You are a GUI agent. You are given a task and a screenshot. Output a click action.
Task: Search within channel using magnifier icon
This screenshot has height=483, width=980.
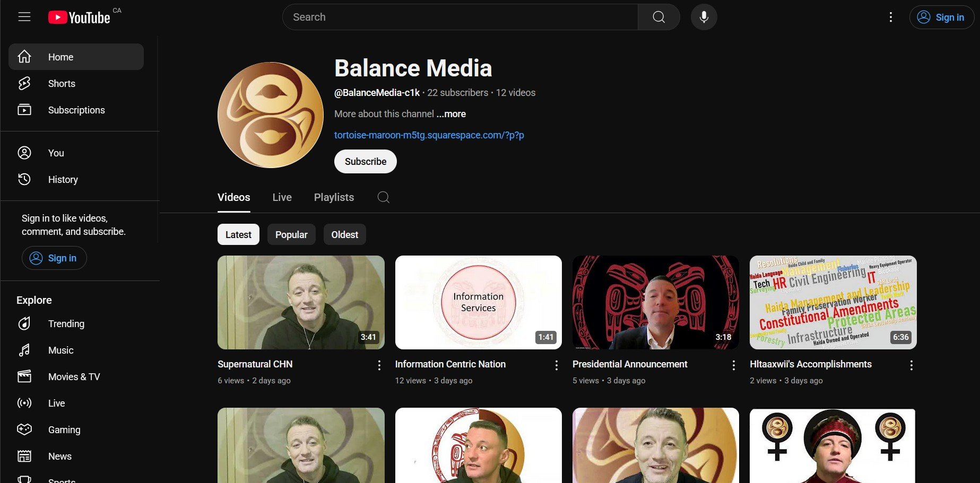click(383, 197)
